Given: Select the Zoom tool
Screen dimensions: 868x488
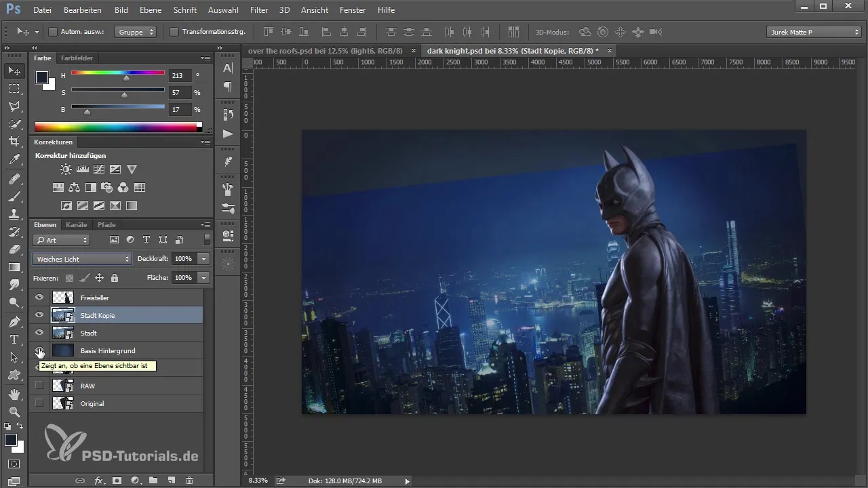Looking at the screenshot, I should pyautogui.click(x=14, y=411).
